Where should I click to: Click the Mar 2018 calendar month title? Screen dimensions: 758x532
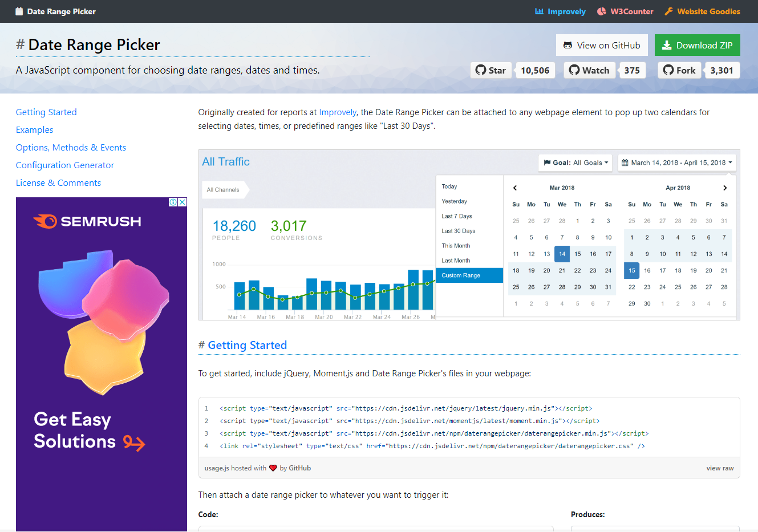pos(562,188)
